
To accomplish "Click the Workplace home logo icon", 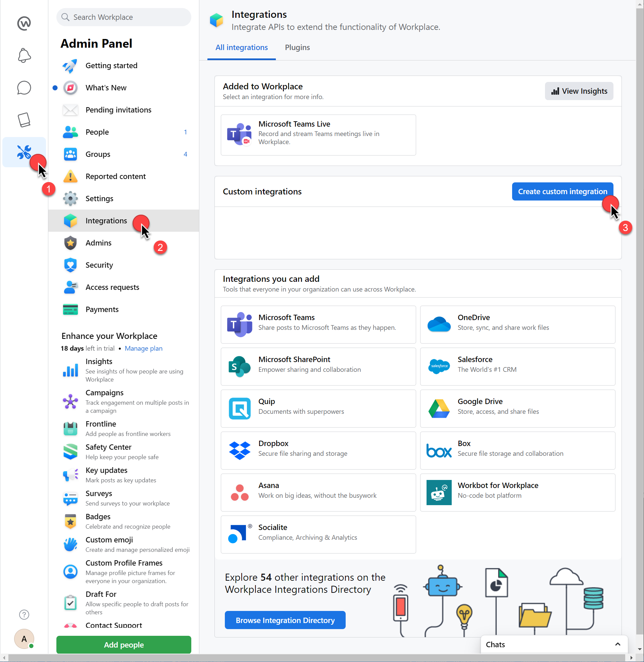I will (x=24, y=24).
